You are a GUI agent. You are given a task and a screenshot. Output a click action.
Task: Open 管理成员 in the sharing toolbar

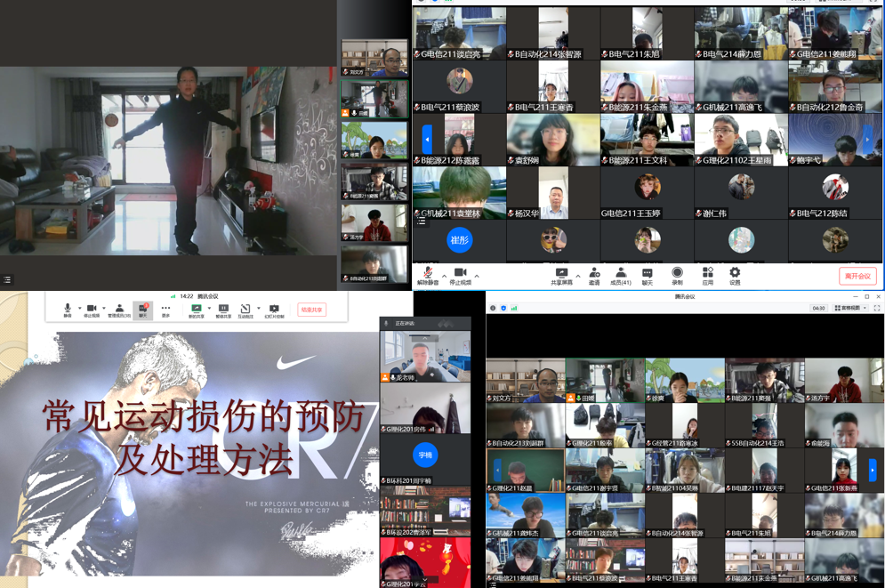(119, 310)
